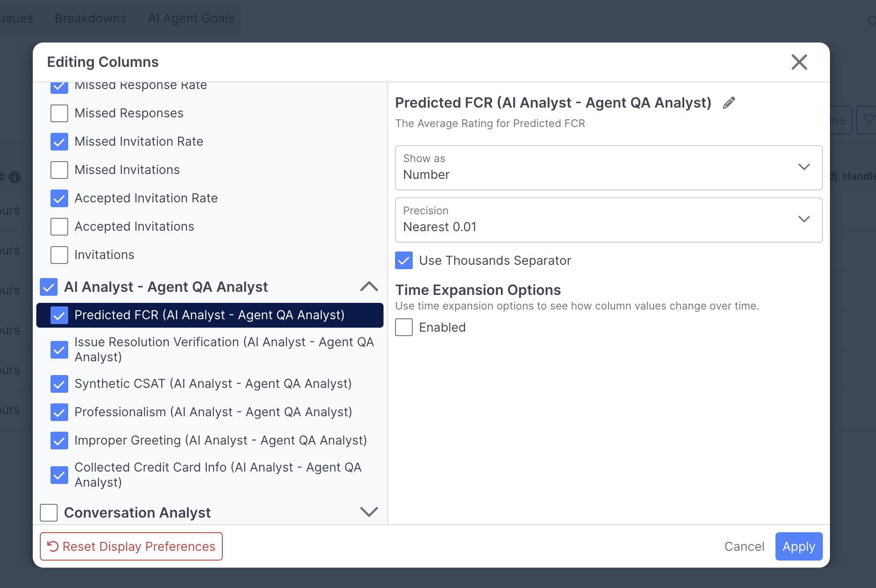Select all Conversation Analyst columns checkbox
The height and width of the screenshot is (588, 876).
click(49, 512)
